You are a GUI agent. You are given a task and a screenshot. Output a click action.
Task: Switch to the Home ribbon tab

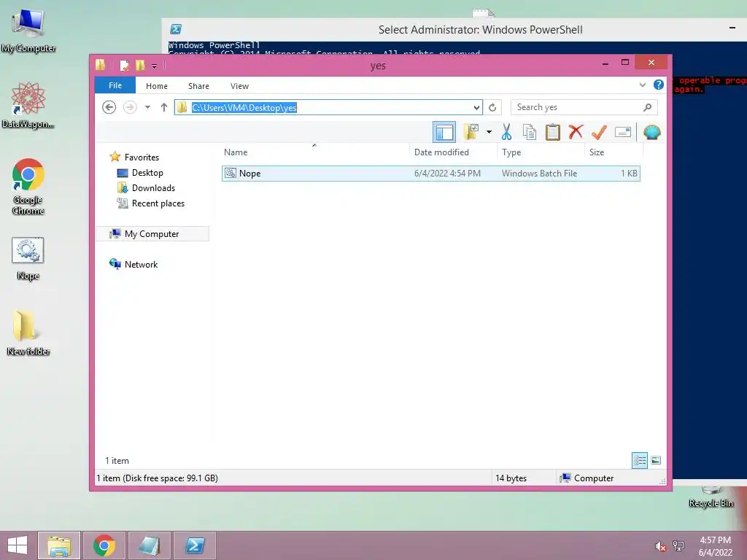157,86
